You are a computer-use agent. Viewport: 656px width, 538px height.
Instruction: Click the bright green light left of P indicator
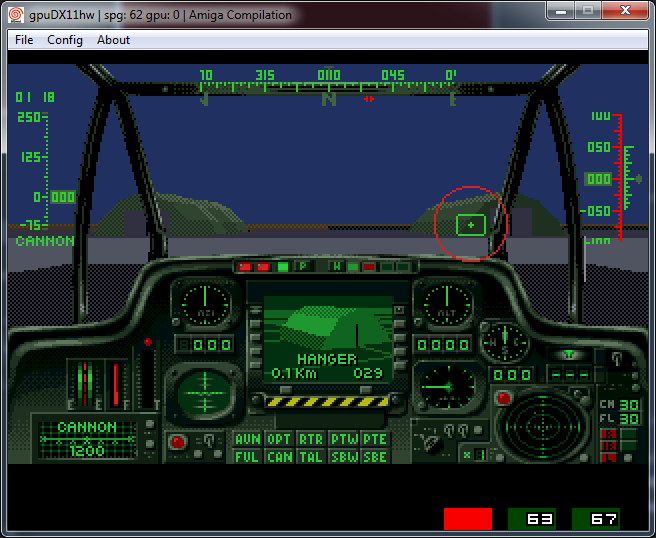283,266
